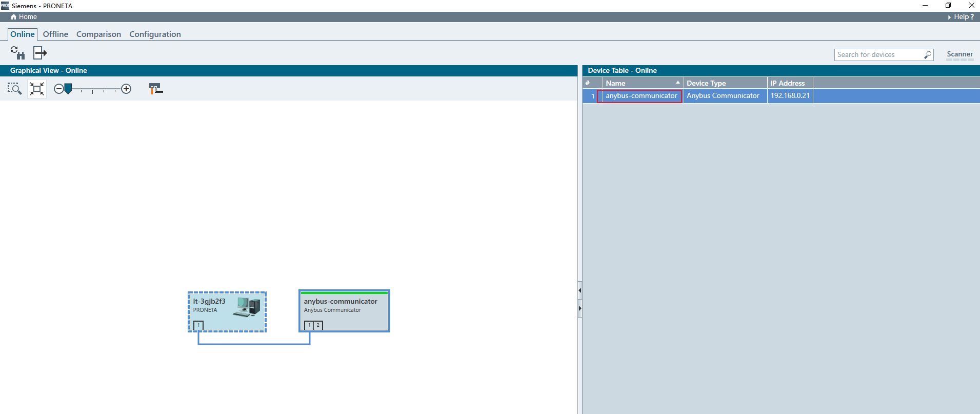The image size is (980, 414).
Task: Click the IP Address column header
Action: [x=790, y=83]
